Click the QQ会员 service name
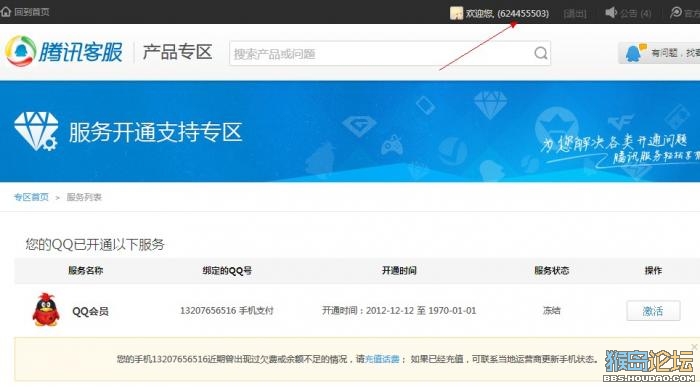This screenshot has width=700, height=387. click(90, 311)
